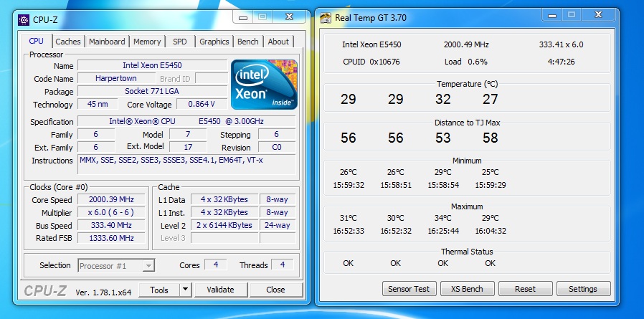Click the minimum time 15:59:32
The image size is (644, 319).
pos(349,185)
